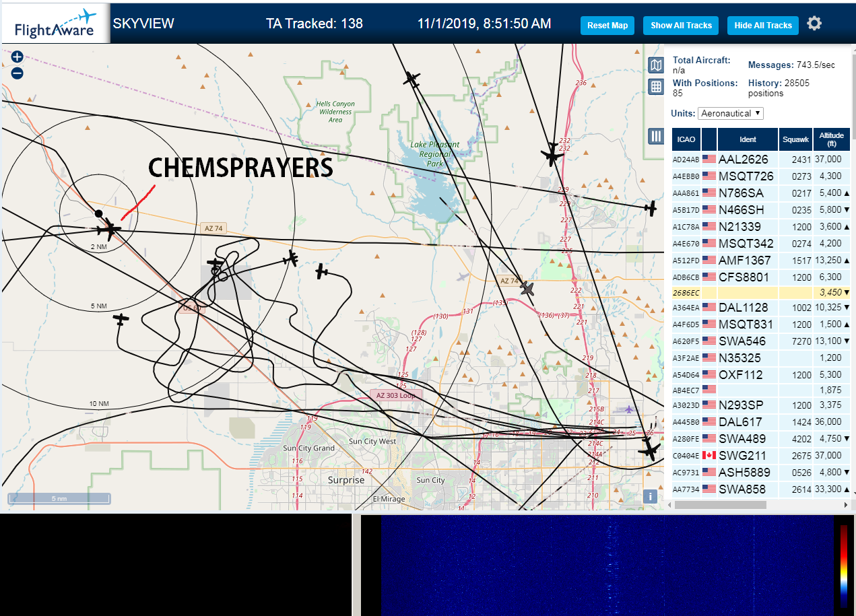The height and width of the screenshot is (616, 856).
Task: Select the N786SA aircraft row
Action: coord(761,193)
